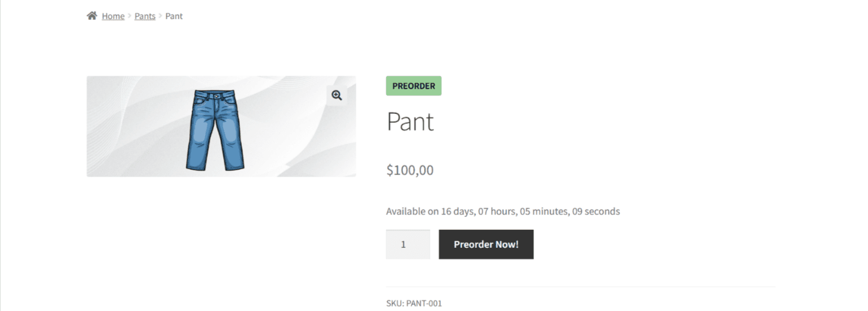Click '07 hours' in the countdown

point(497,211)
